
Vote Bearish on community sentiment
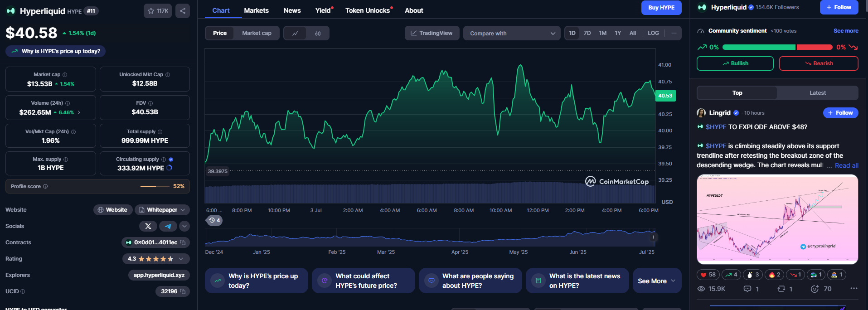click(x=819, y=63)
